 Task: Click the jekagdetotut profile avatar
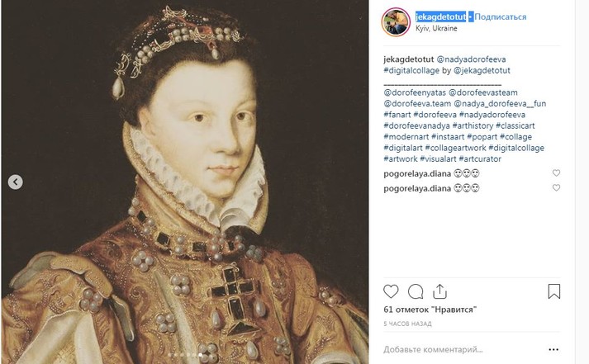(x=396, y=22)
